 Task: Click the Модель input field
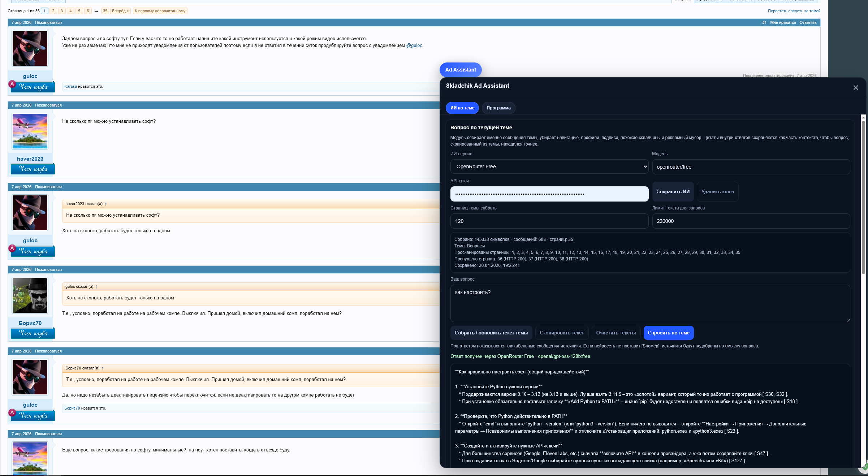point(751,167)
